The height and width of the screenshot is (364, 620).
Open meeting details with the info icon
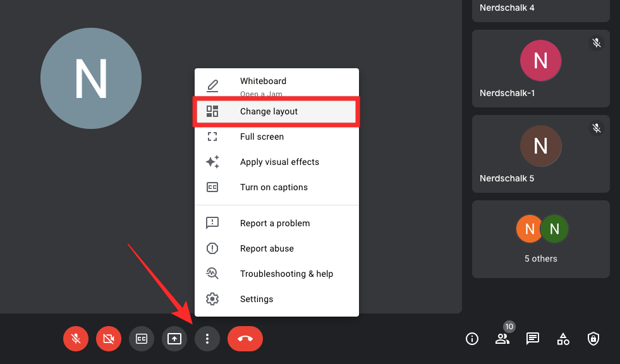(x=471, y=339)
